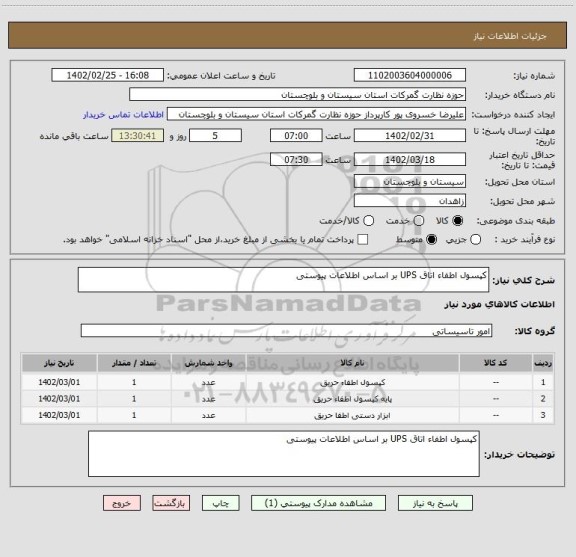This screenshot has height=557, width=576.
Task: Click the تعداد / مقدار column header
Action: pos(134,363)
